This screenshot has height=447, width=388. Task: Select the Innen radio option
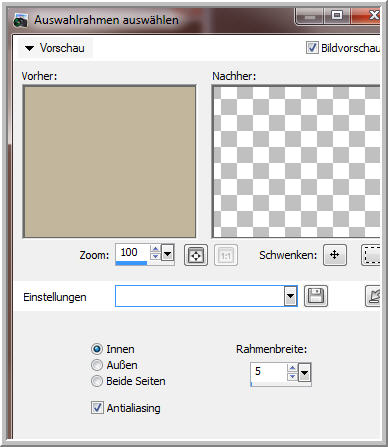[97, 349]
